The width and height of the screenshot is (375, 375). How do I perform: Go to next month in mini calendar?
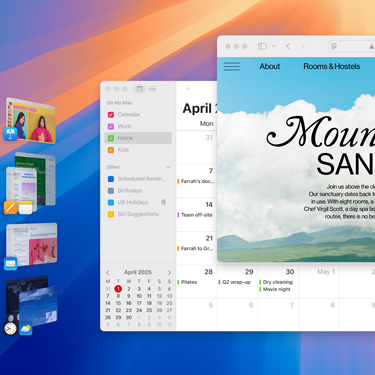click(x=169, y=272)
